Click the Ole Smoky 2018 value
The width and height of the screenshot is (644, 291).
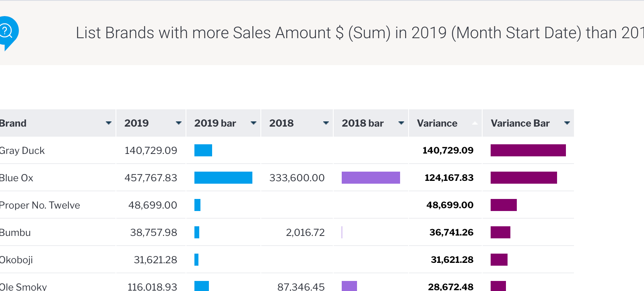point(301,286)
